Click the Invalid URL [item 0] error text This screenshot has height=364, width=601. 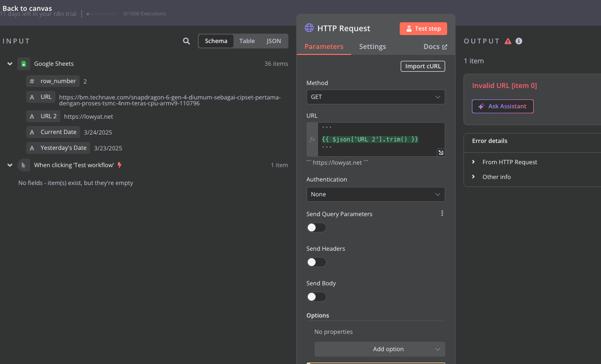pos(505,86)
